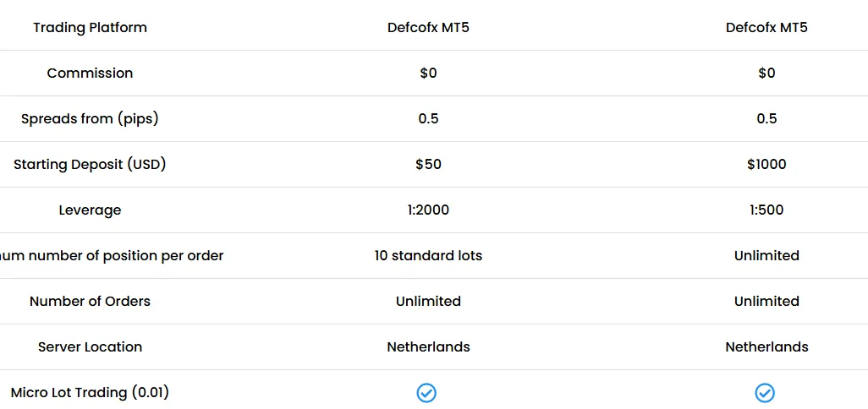This screenshot has height=409, width=868.
Task: Click the Number of Orders label
Action: pyautogui.click(x=90, y=302)
